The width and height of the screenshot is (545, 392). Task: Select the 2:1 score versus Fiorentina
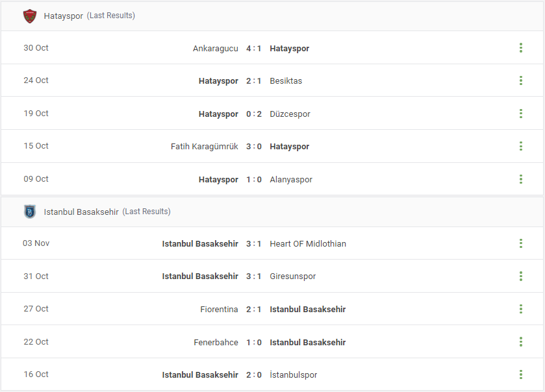pos(254,310)
